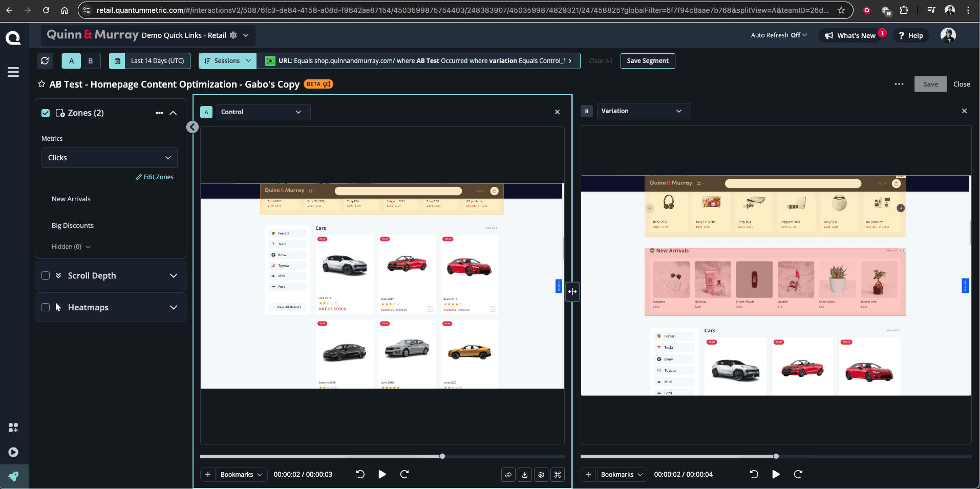The width and height of the screenshot is (980, 489).
Task: Click the New Arrivals zone overlay in Variation
Action: point(775,282)
